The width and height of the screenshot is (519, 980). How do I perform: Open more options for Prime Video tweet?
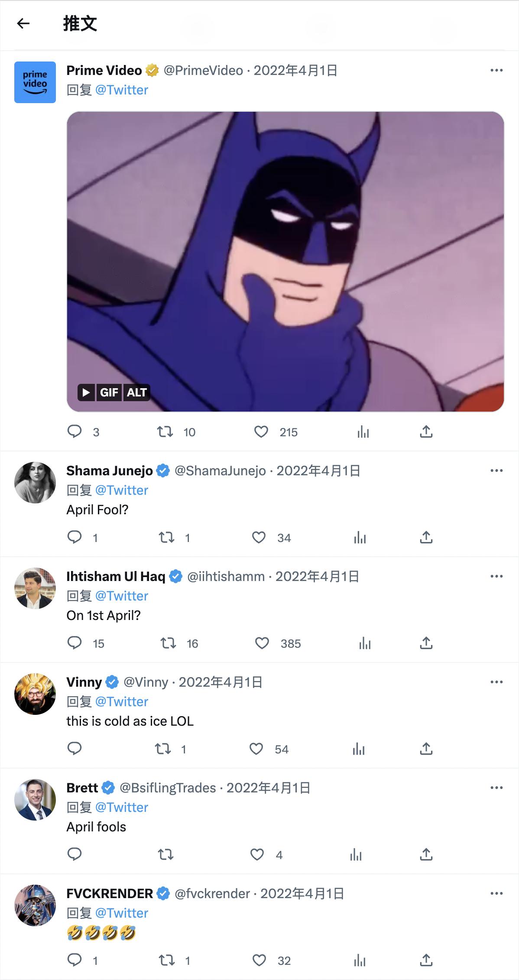pyautogui.click(x=496, y=70)
